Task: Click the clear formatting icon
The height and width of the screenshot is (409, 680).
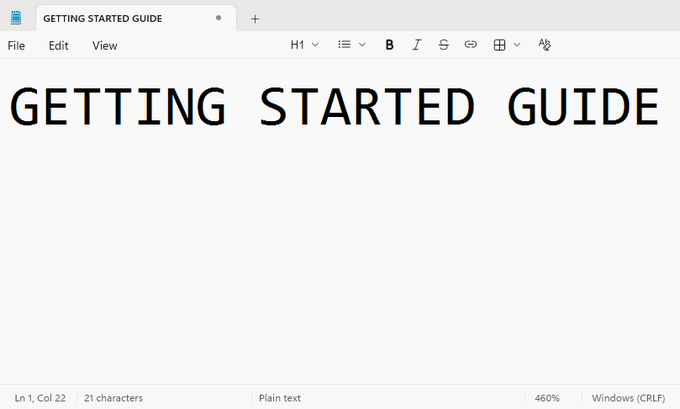Action: [x=544, y=45]
